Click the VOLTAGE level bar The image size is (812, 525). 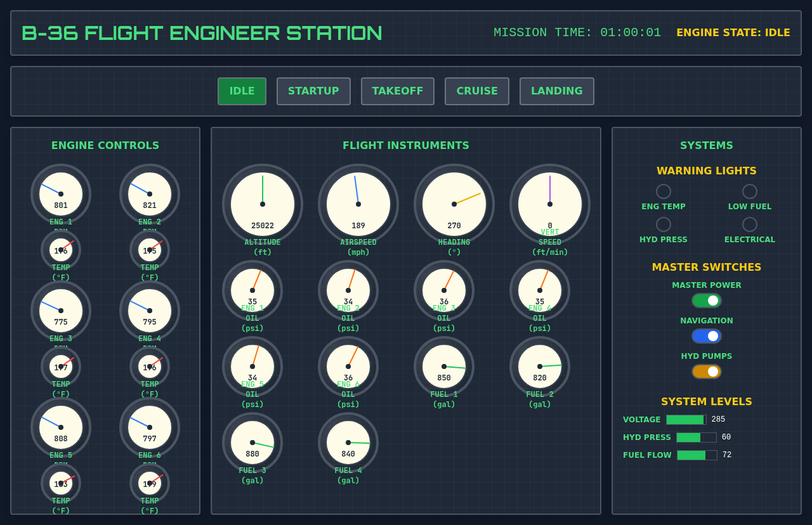point(685,419)
